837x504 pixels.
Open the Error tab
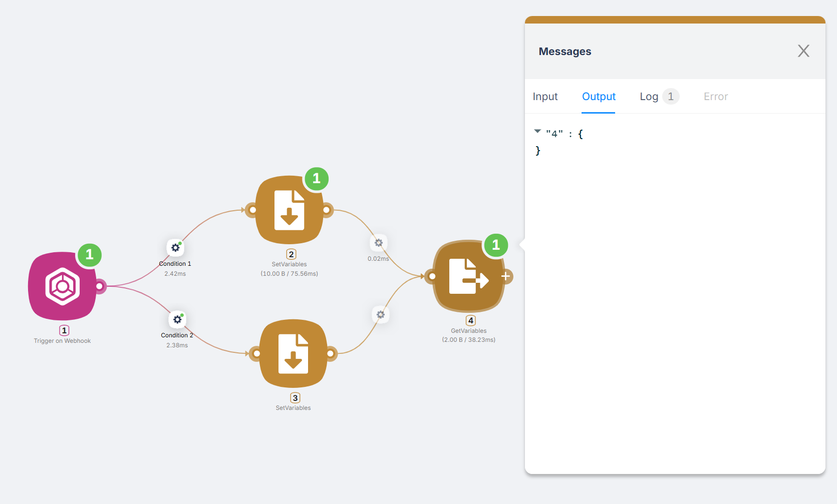[716, 97]
